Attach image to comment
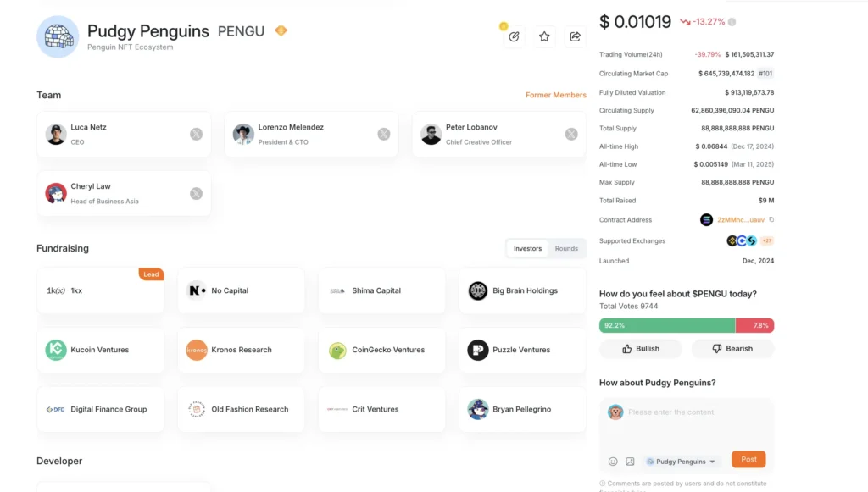 (630, 462)
